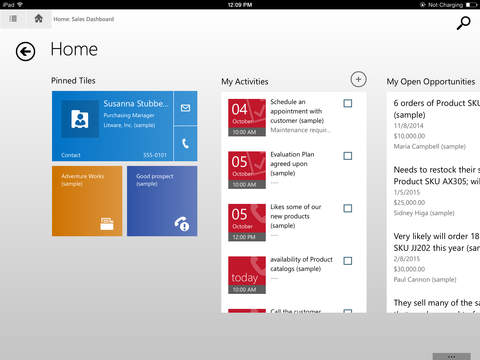Open 6 orders of Product SKU opportunity
The image size is (480, 360).
437,109
